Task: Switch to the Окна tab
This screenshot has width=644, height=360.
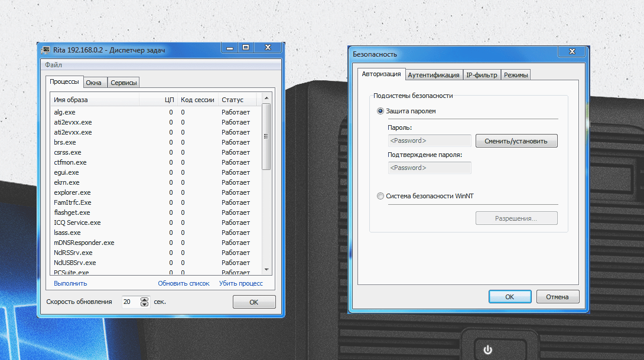Action: [x=94, y=83]
